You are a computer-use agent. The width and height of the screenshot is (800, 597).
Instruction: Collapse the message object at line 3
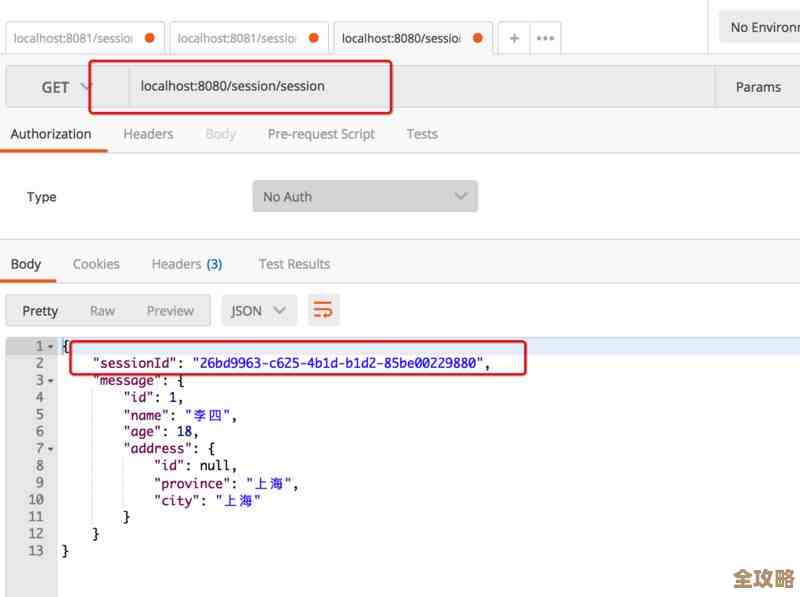(51, 380)
